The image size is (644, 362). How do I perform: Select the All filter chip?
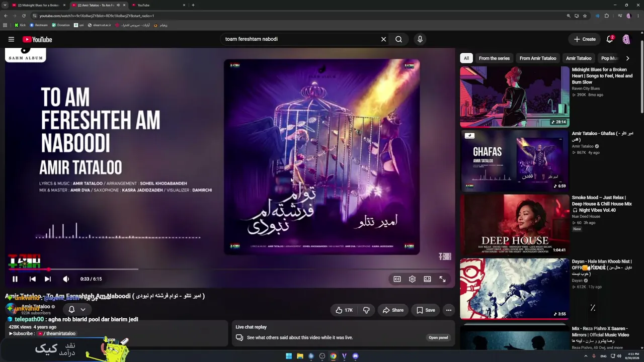point(466,58)
